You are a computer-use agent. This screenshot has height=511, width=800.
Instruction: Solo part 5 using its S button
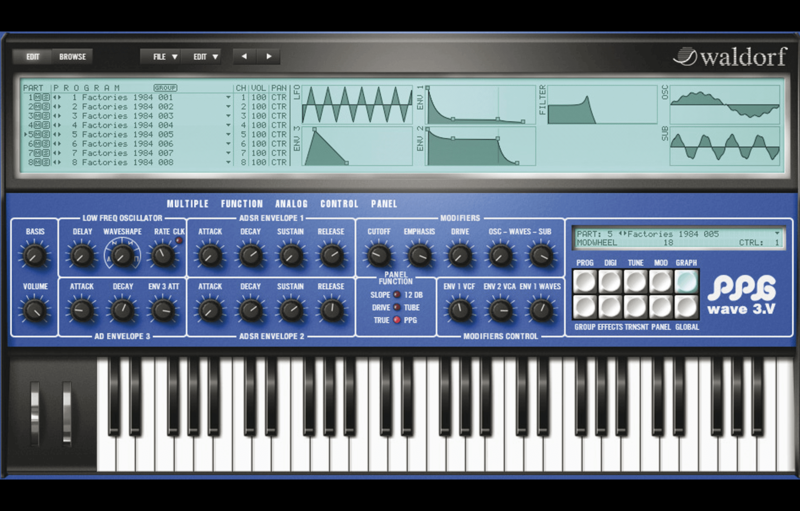[x=46, y=135]
